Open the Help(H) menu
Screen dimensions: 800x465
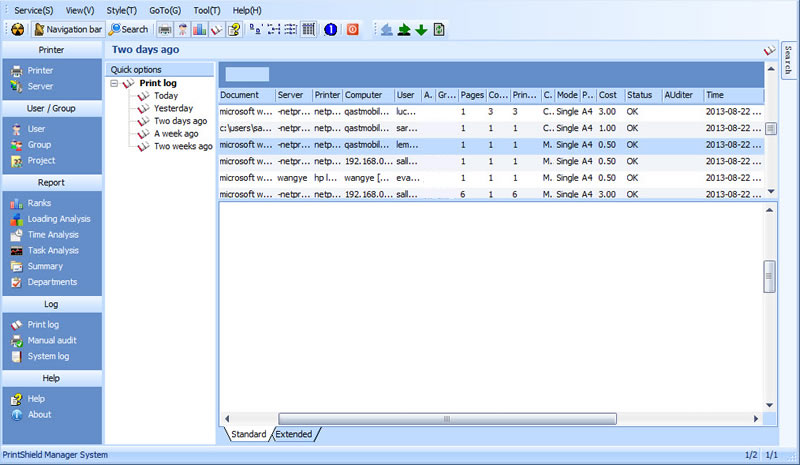click(247, 11)
